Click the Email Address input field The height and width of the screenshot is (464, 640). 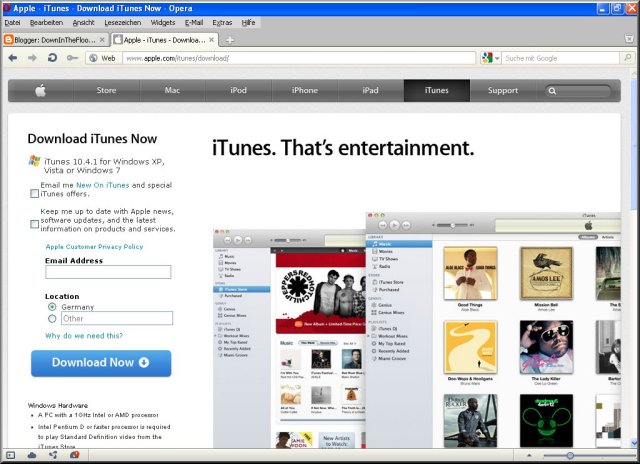click(x=107, y=272)
